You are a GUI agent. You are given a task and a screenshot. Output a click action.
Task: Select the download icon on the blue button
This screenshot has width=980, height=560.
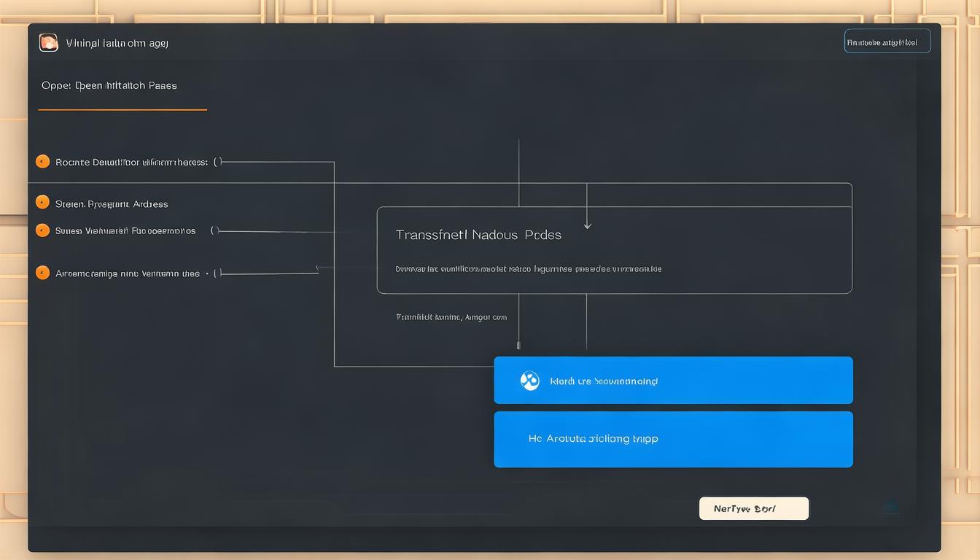(x=529, y=380)
